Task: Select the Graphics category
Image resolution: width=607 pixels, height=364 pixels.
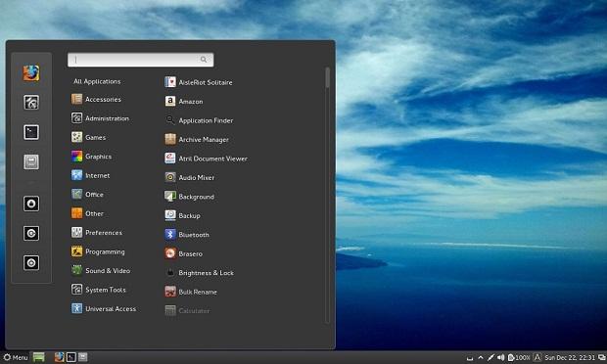Action: click(x=92, y=157)
